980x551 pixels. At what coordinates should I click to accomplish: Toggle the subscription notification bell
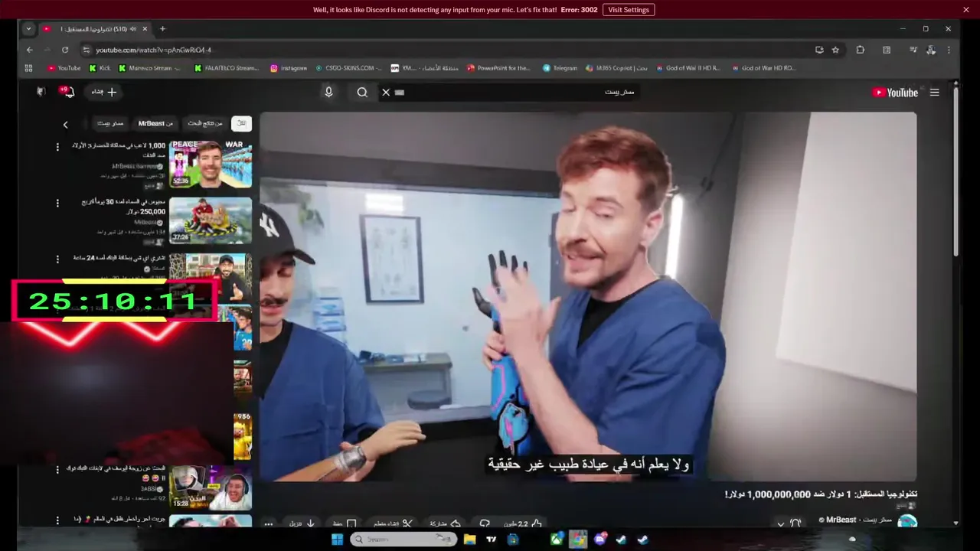[789, 523]
